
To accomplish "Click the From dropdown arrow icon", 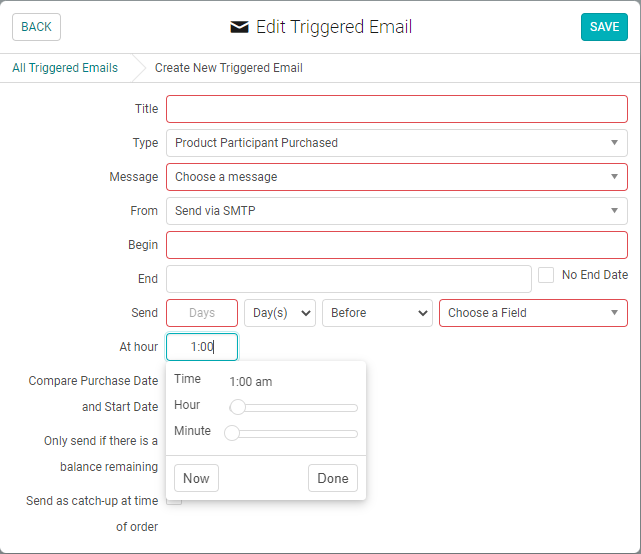I will click(x=614, y=211).
